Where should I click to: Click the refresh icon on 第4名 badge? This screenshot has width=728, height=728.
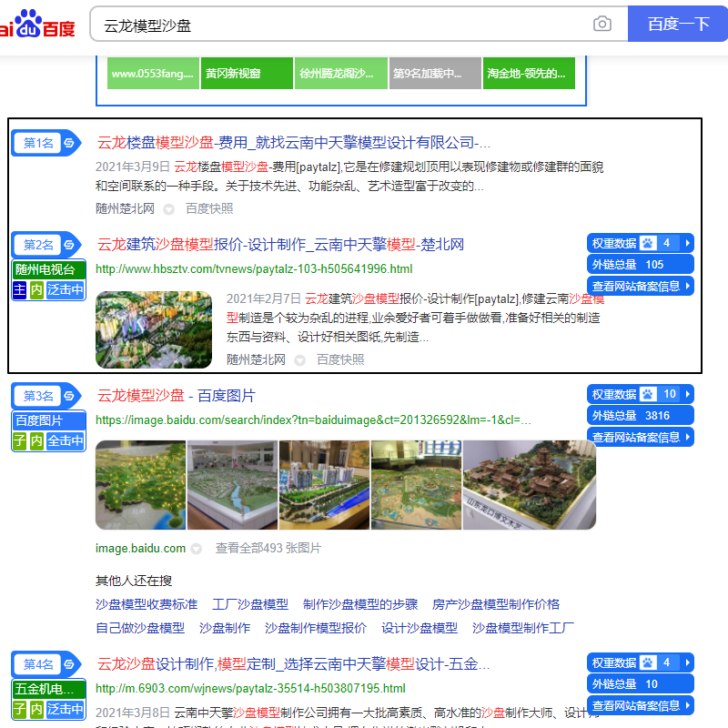click(x=69, y=664)
